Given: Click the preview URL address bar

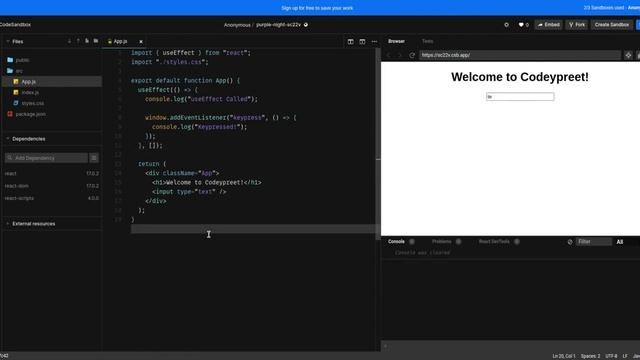Looking at the screenshot, I should [x=520, y=55].
